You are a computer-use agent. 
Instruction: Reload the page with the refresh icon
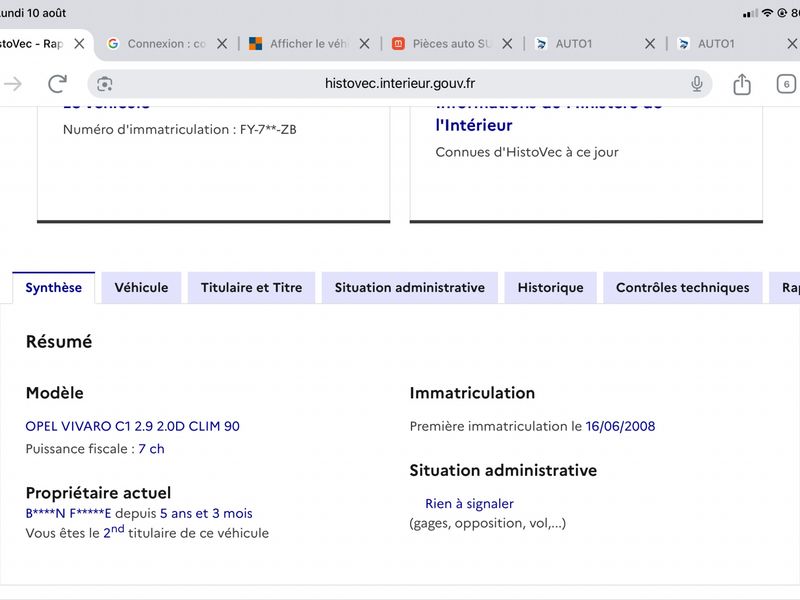[58, 84]
